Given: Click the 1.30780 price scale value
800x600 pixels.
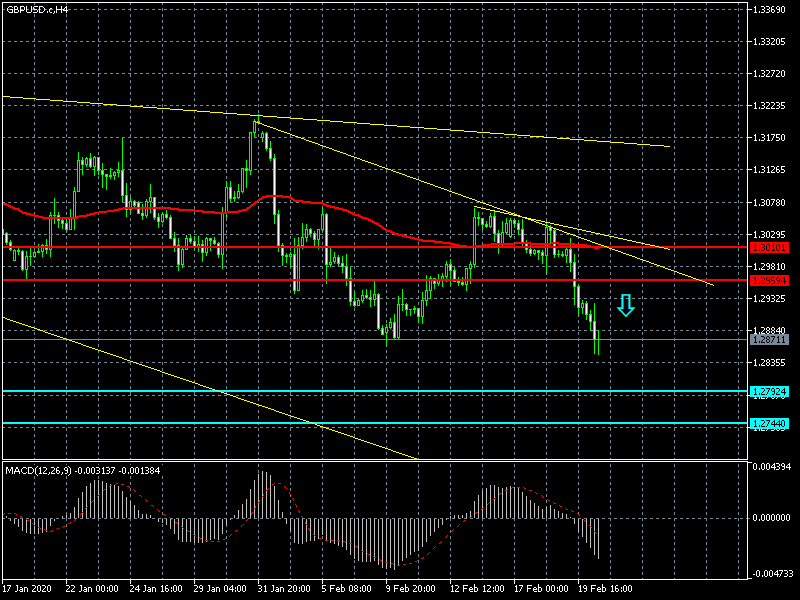Looking at the screenshot, I should click(769, 203).
